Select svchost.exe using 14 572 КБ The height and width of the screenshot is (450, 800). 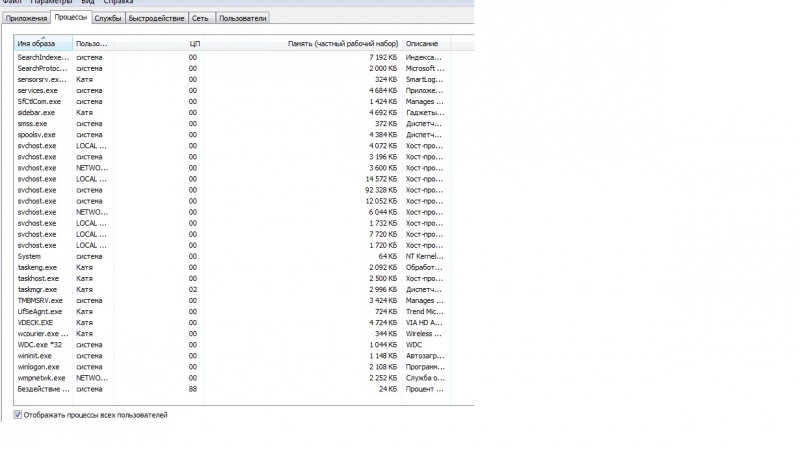click(x=232, y=179)
